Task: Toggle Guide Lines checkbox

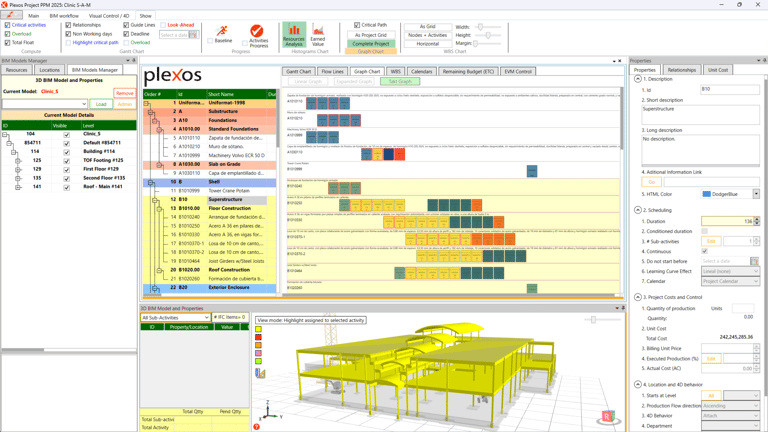Action: tap(126, 25)
